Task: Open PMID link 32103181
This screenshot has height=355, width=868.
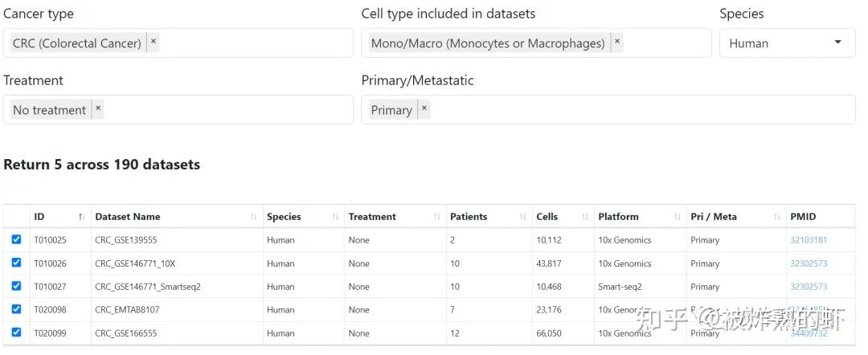Action: click(x=808, y=240)
